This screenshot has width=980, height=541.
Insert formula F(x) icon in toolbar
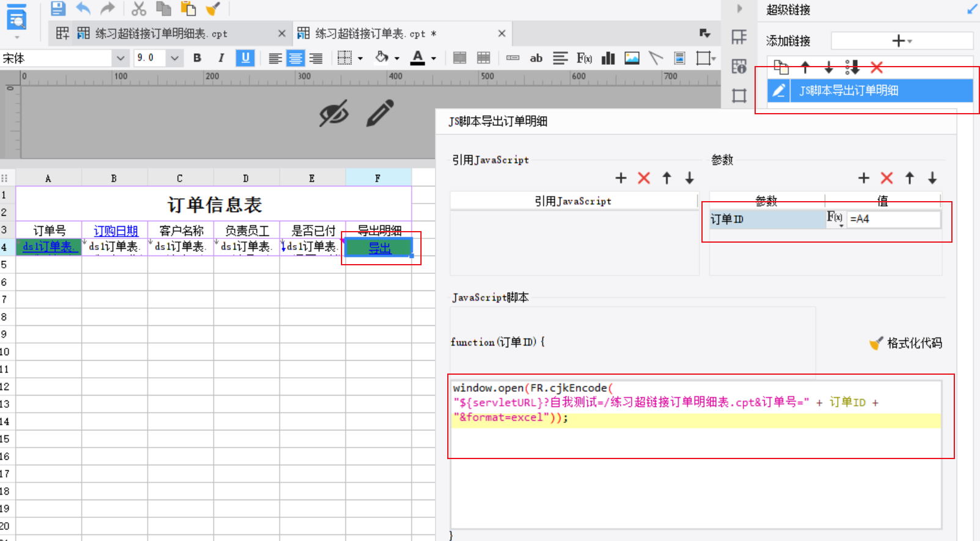(584, 58)
